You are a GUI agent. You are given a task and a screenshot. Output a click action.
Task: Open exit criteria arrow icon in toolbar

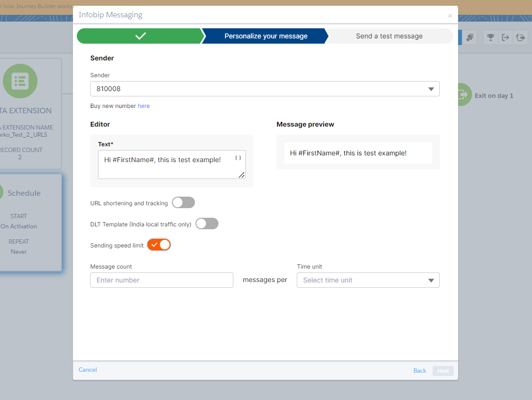[x=506, y=37]
